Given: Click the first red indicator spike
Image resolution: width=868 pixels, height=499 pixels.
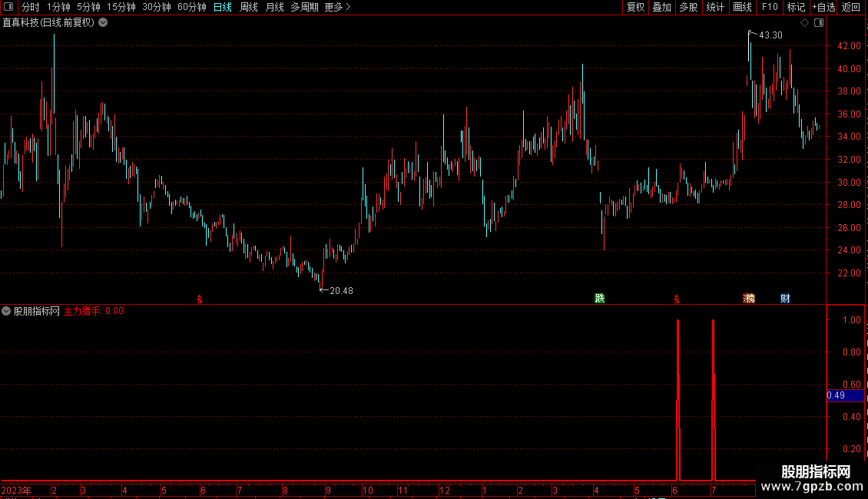Looking at the screenshot, I should coord(678,400).
